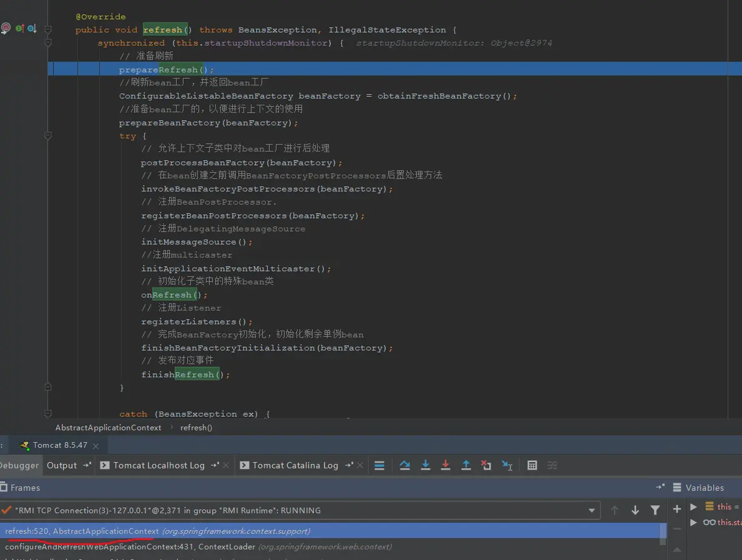Click refresh() in the breadcrumb bar
742x560 pixels.
[196, 428]
